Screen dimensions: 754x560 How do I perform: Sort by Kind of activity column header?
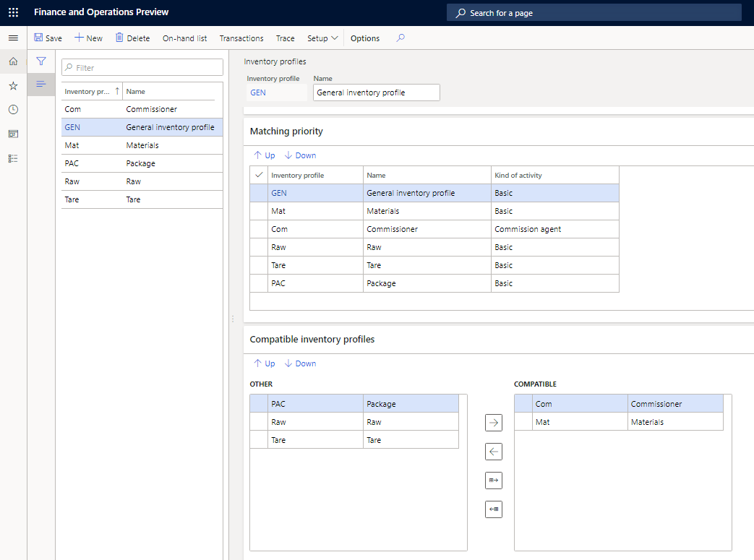(x=555, y=176)
